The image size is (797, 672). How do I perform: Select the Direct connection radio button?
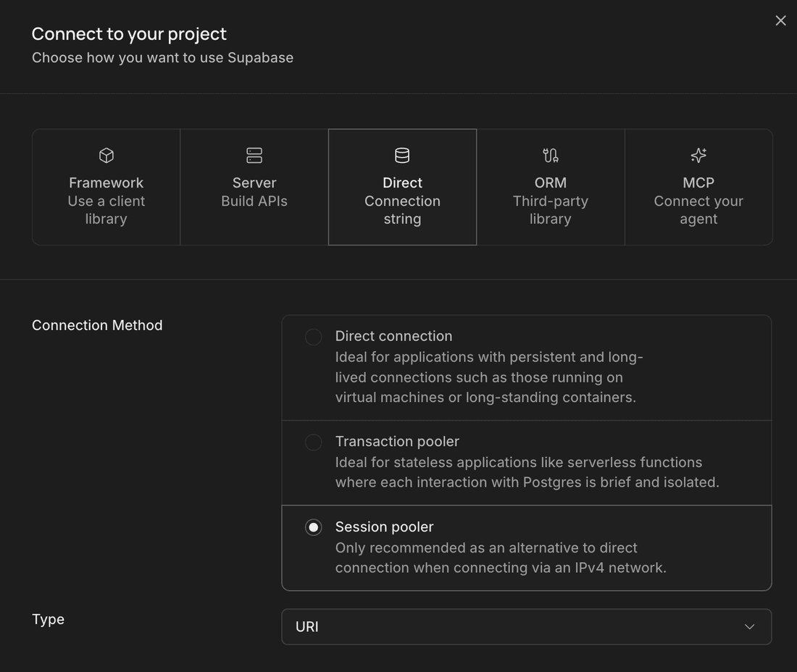(x=313, y=337)
